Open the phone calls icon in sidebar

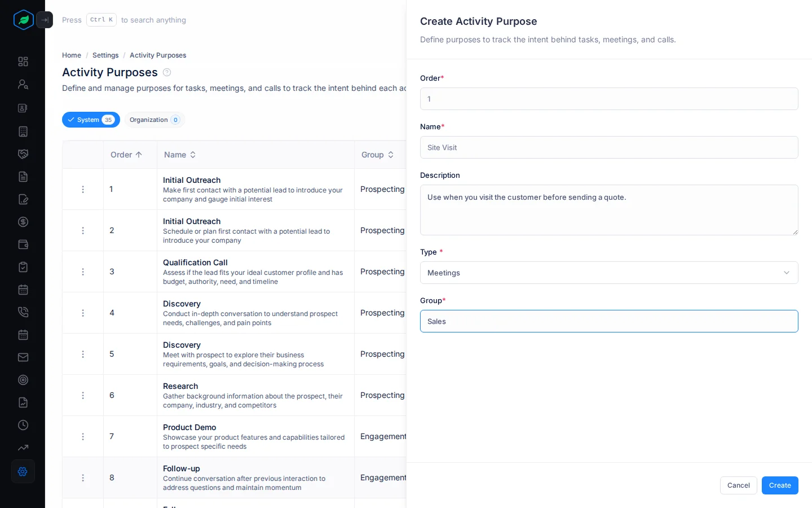pos(23,312)
